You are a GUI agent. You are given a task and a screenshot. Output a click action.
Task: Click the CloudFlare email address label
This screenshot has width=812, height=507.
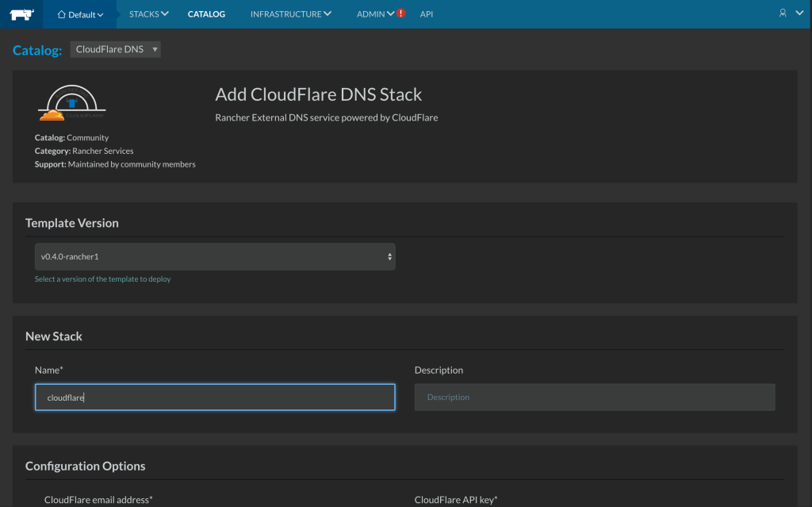click(98, 500)
